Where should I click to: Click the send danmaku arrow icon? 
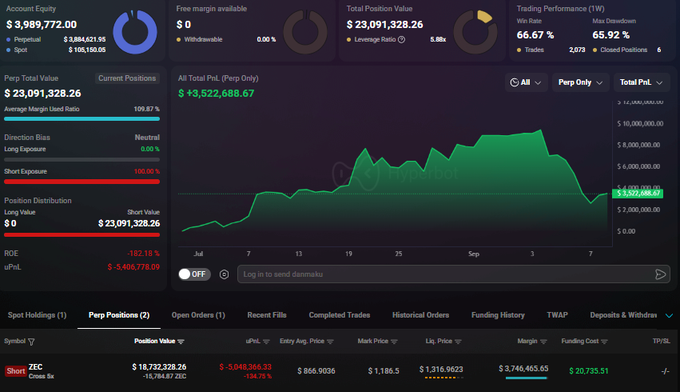(x=660, y=274)
